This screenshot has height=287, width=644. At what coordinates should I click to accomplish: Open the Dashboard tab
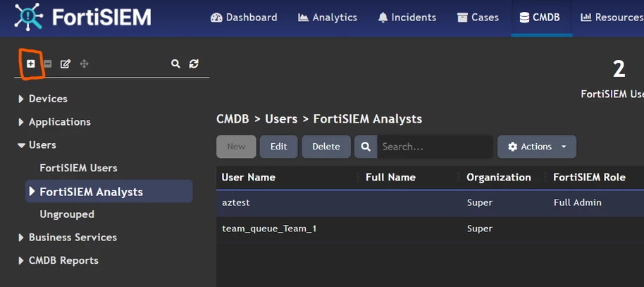tap(244, 18)
